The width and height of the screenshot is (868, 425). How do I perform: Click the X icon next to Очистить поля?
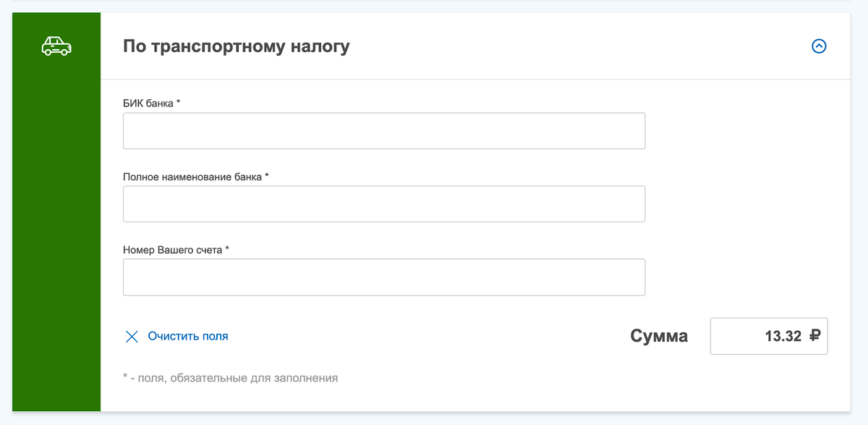pos(131,336)
